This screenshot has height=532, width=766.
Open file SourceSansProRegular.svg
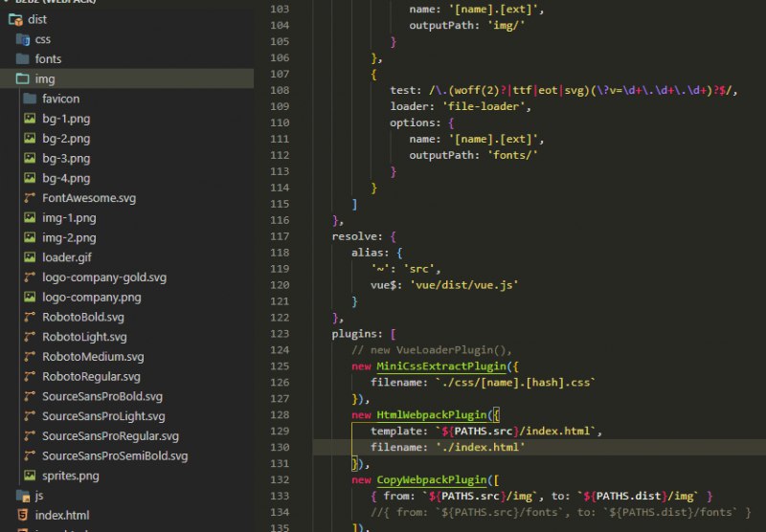tap(110, 436)
